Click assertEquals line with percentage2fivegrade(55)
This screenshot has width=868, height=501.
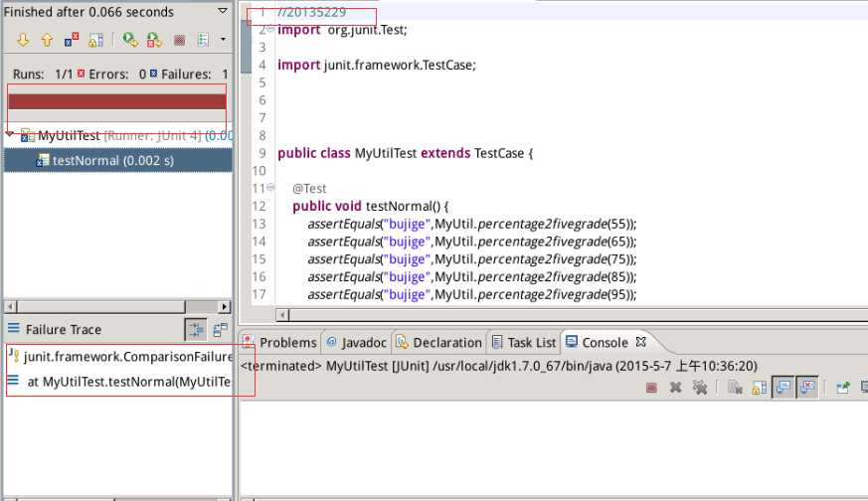(x=471, y=225)
